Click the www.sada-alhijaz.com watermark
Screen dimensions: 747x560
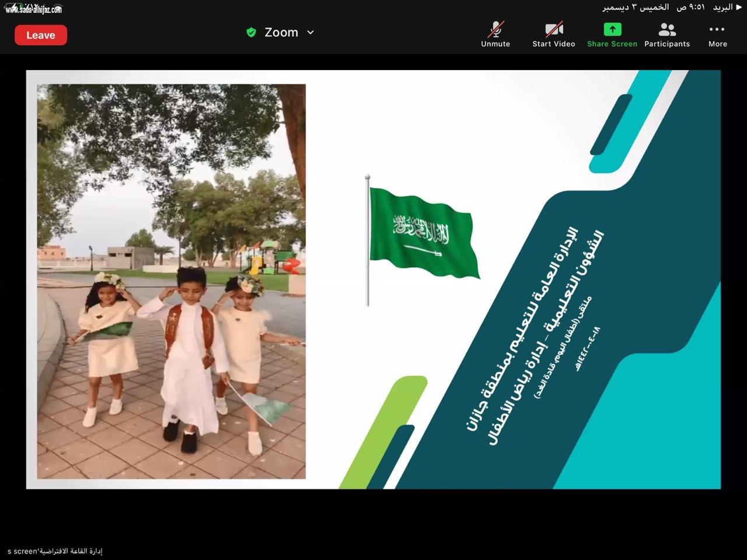[x=33, y=9]
